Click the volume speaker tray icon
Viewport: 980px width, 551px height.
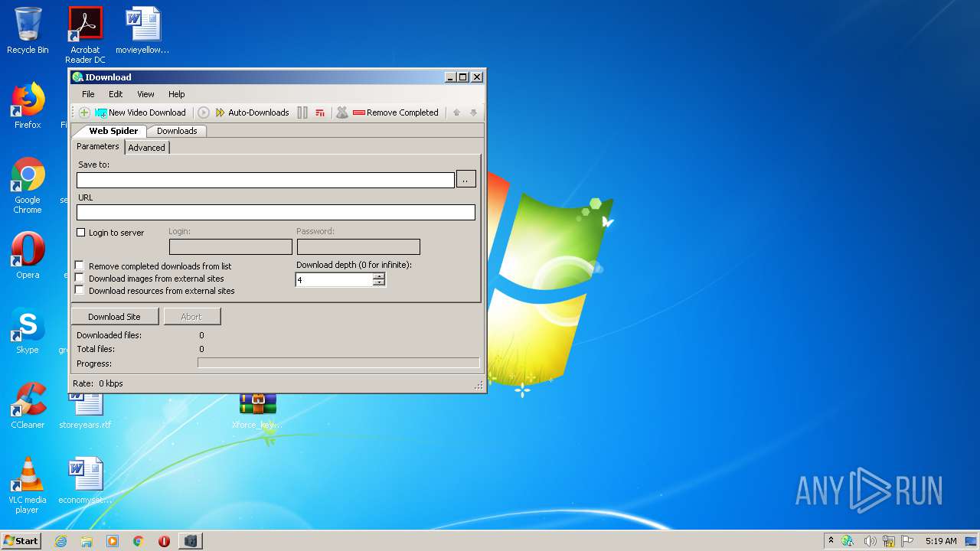[x=870, y=541]
